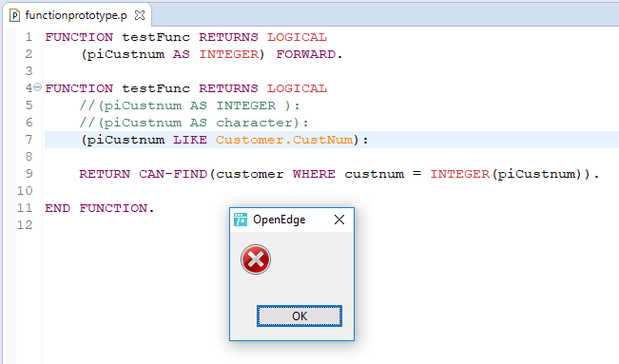Click the commented character line 6

tap(193, 123)
